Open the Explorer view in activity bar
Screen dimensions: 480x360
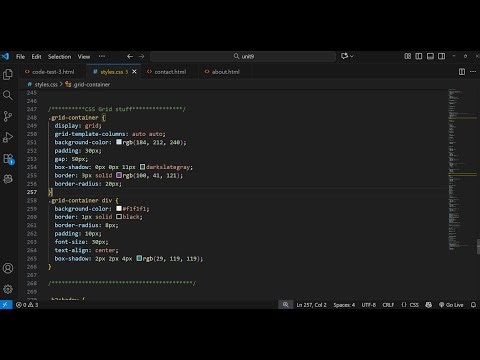tap(8, 74)
